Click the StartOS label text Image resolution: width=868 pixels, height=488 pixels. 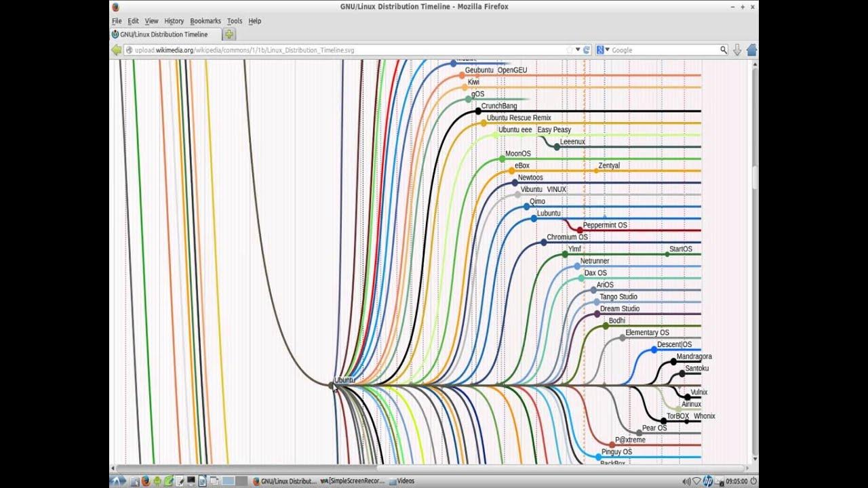click(x=681, y=249)
